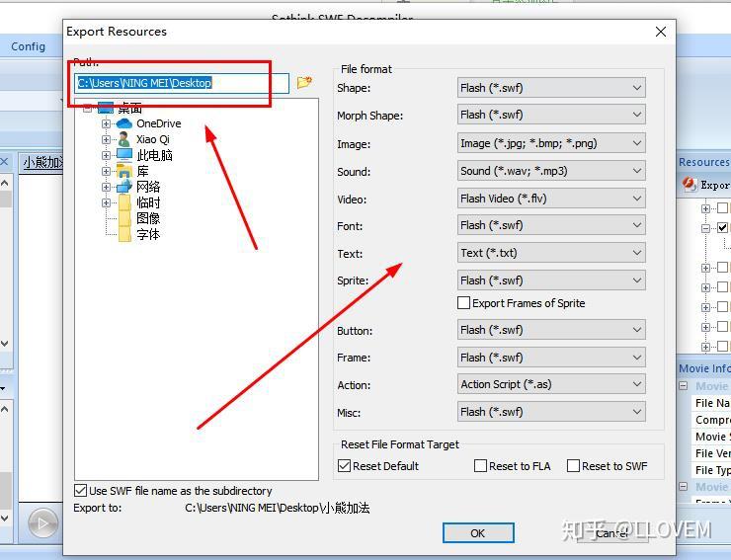Check Reset to SWF

(573, 466)
